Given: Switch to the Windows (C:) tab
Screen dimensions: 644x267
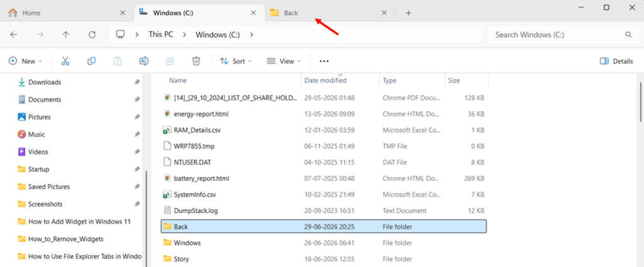Looking at the screenshot, I should (x=201, y=13).
